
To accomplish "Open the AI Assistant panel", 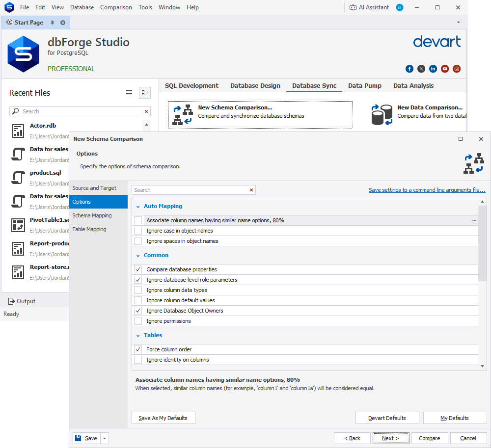I will pyautogui.click(x=369, y=7).
